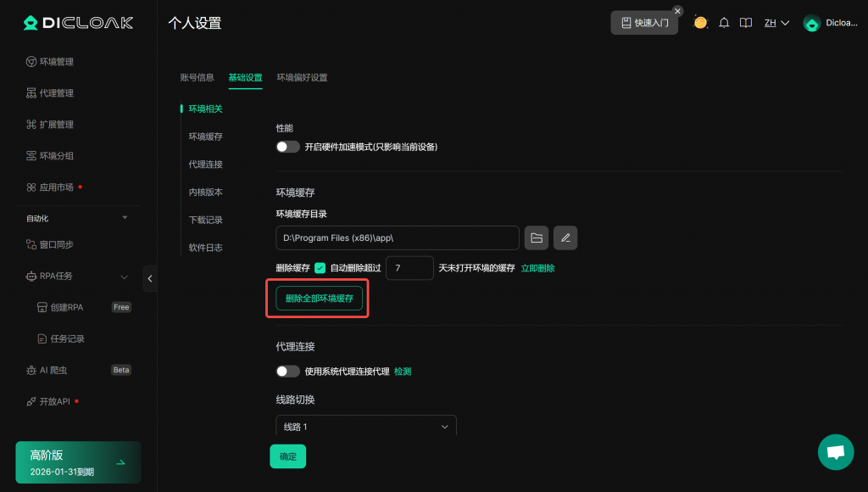This screenshot has width=868, height=492.
Task: Switch to the 账号信息 tab
Action: [197, 77]
